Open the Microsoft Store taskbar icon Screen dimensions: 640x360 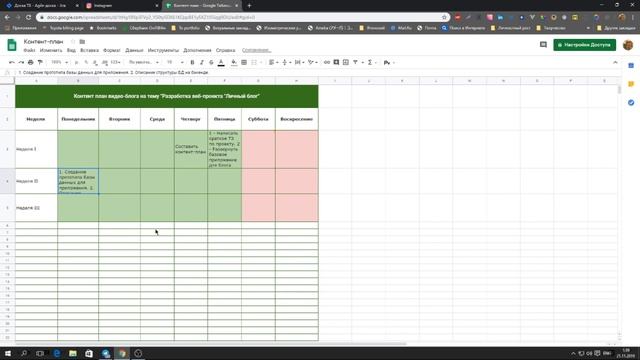pyautogui.click(x=89, y=353)
